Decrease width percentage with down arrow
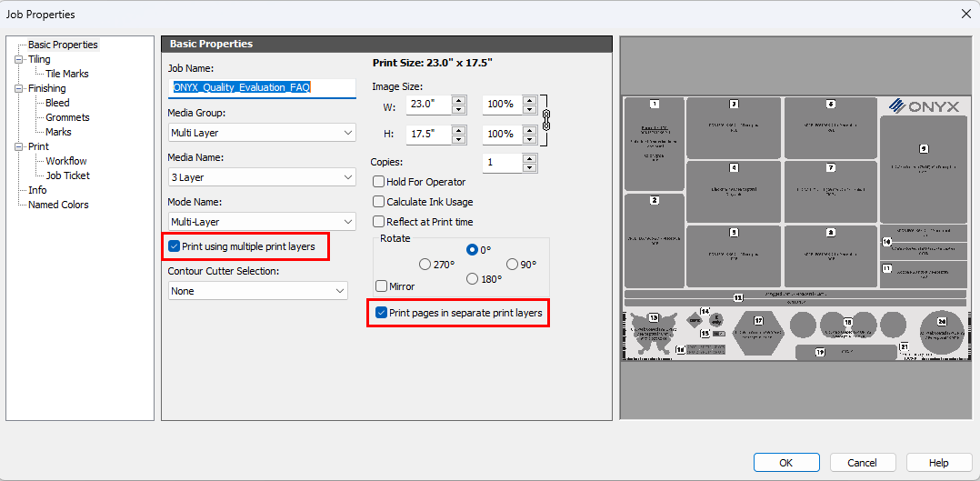Screen dimensions: 980x481 coord(528,109)
